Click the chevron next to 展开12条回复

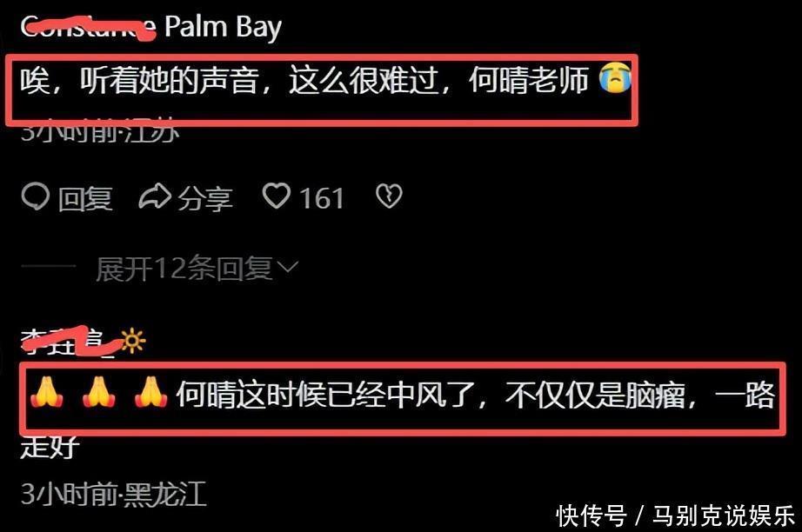click(x=287, y=267)
